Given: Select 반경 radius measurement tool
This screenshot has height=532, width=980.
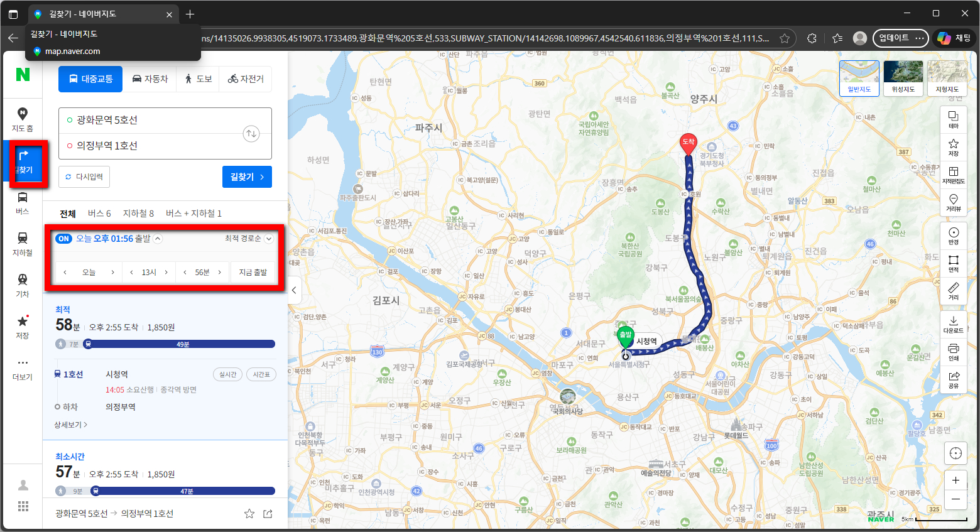Looking at the screenshot, I should 954,236.
